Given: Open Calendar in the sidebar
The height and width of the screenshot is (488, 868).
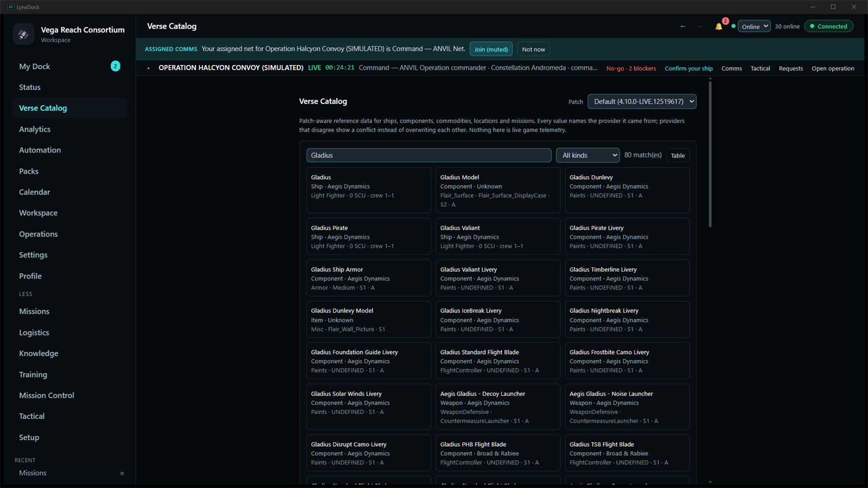Looking at the screenshot, I should (69, 192).
